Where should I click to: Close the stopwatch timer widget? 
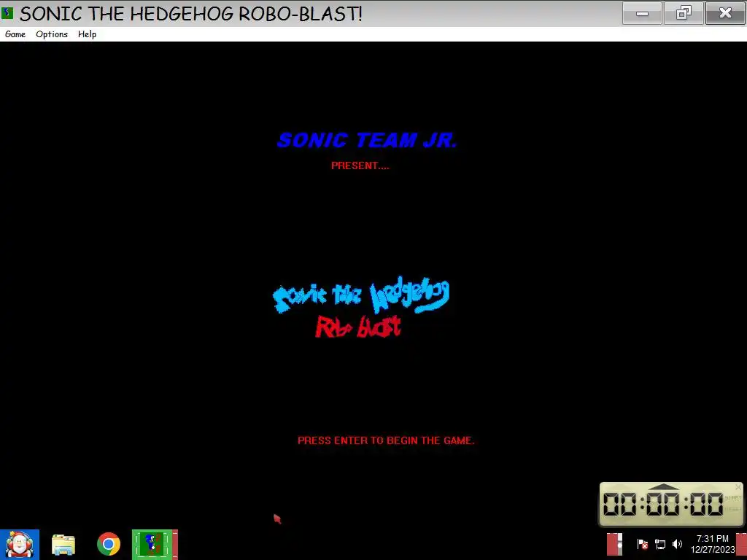click(x=738, y=487)
